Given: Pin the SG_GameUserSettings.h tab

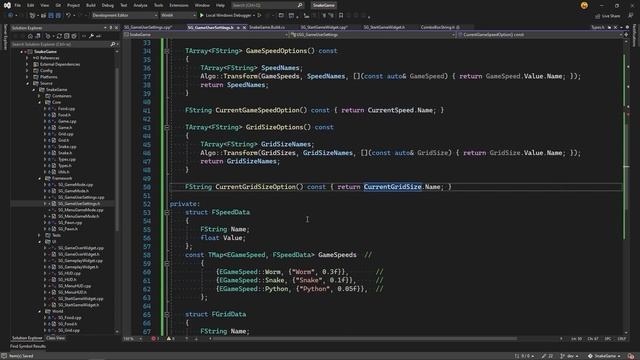Looking at the screenshot, I should tap(238, 27).
